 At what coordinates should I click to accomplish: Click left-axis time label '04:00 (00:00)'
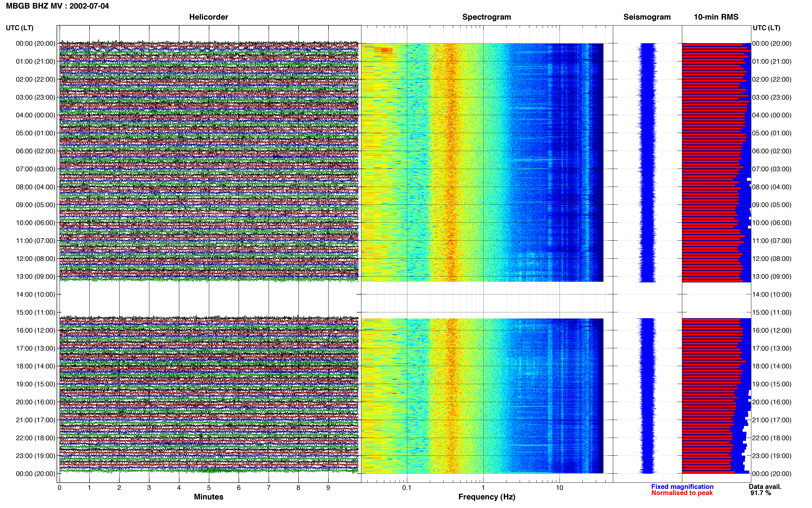[x=36, y=115]
